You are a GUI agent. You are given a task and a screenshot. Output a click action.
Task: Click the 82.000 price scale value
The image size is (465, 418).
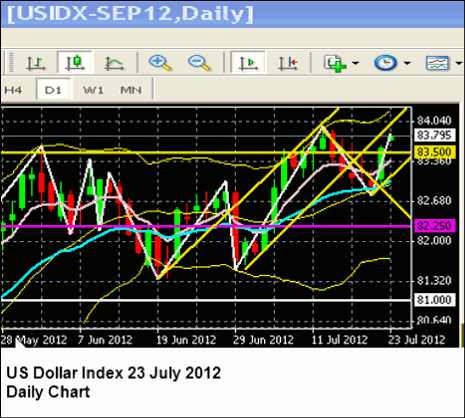[x=434, y=240]
